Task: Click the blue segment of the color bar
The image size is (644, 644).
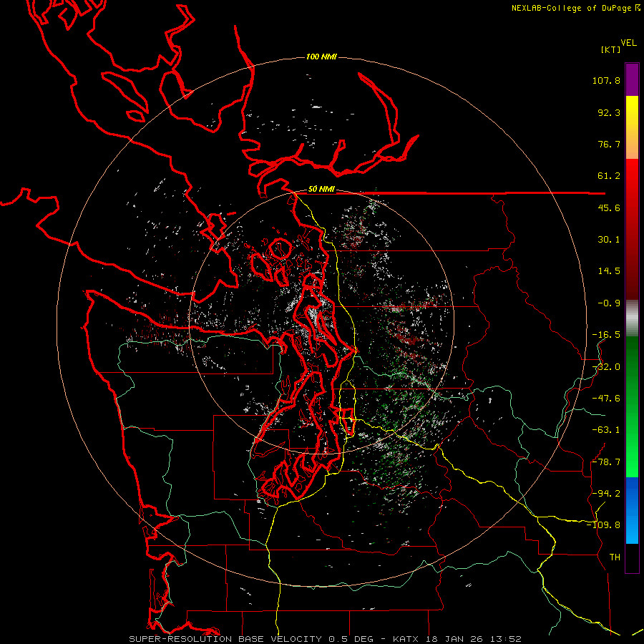Action: click(x=632, y=510)
